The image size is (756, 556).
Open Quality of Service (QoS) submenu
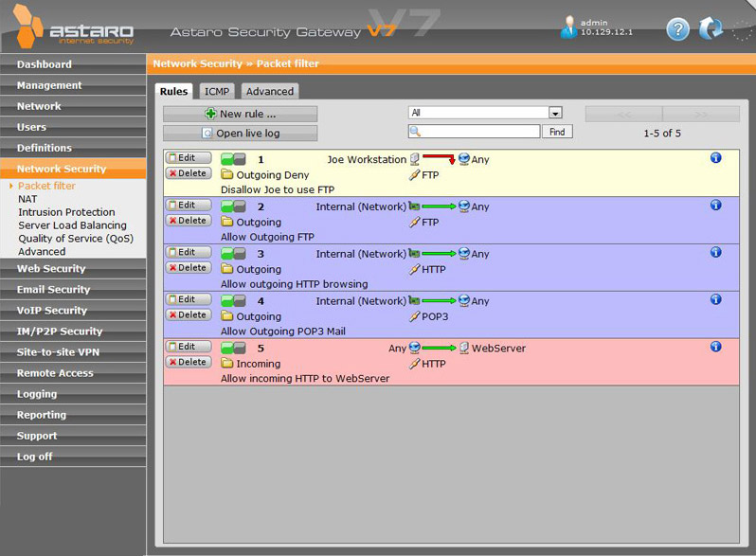76,238
